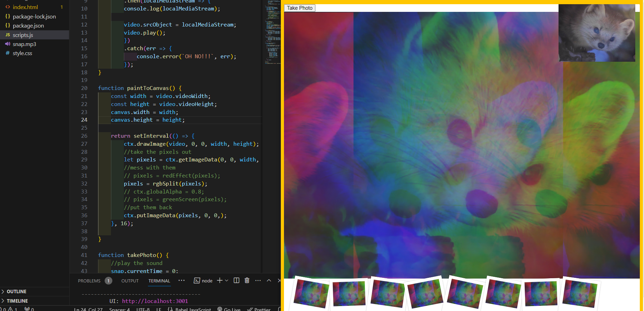Screen dimensions: 644x311
Task: Open style.css in the explorer
Action: [x=22, y=53]
